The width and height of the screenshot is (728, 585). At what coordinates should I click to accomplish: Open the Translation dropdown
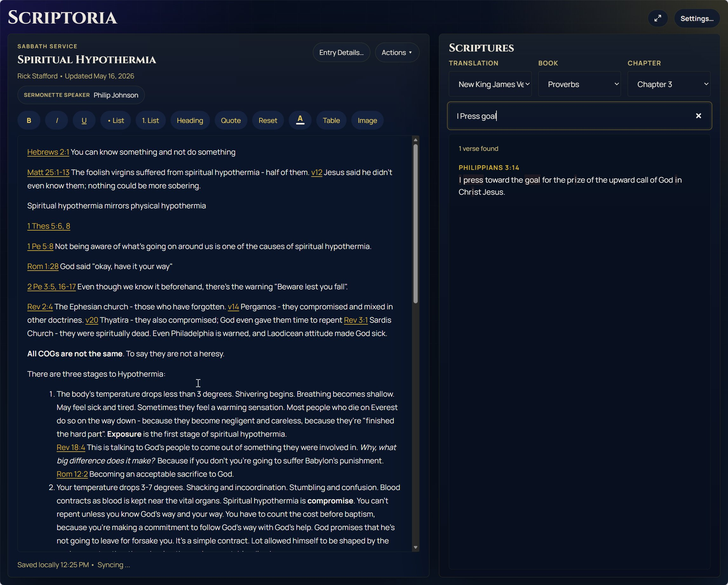click(x=490, y=84)
